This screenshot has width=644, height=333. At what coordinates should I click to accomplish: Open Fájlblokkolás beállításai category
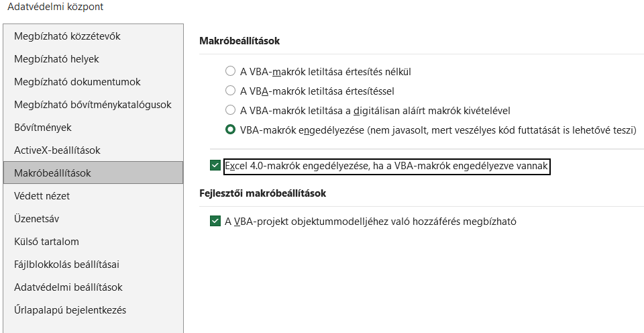click(x=66, y=265)
